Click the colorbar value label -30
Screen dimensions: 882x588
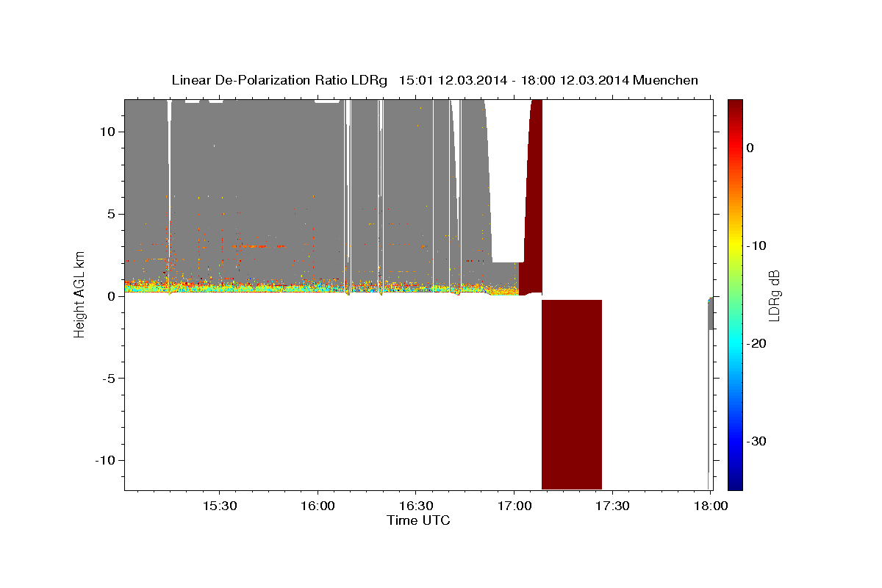tap(757, 442)
